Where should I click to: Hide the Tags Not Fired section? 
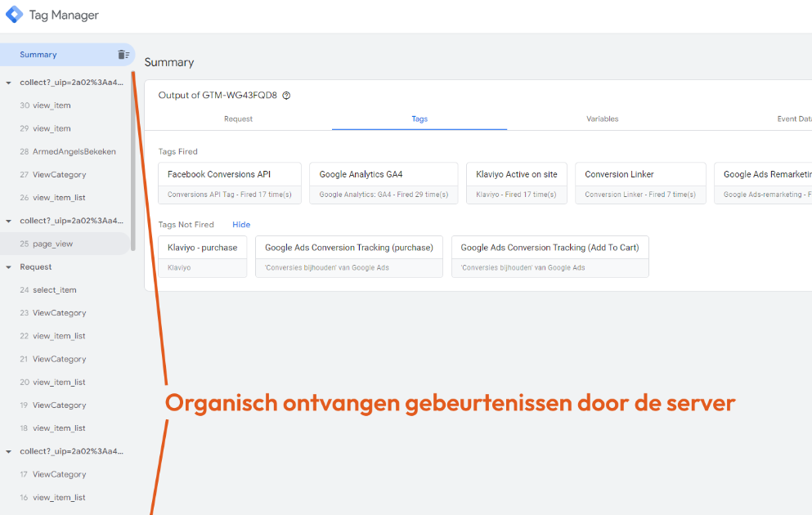point(241,225)
